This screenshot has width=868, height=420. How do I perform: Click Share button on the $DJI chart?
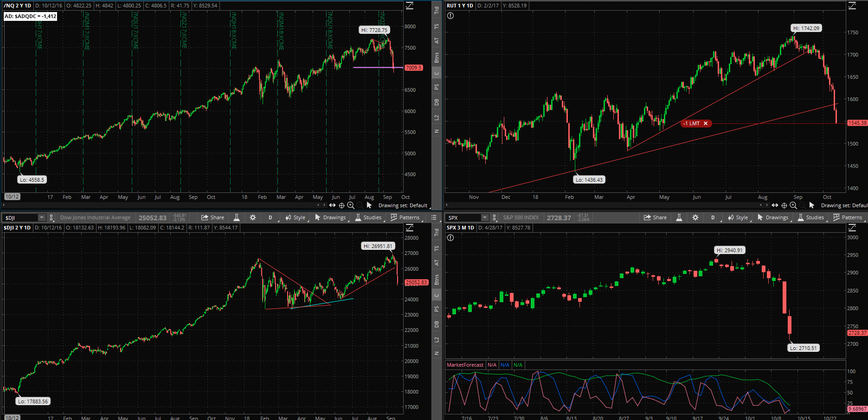coord(212,217)
